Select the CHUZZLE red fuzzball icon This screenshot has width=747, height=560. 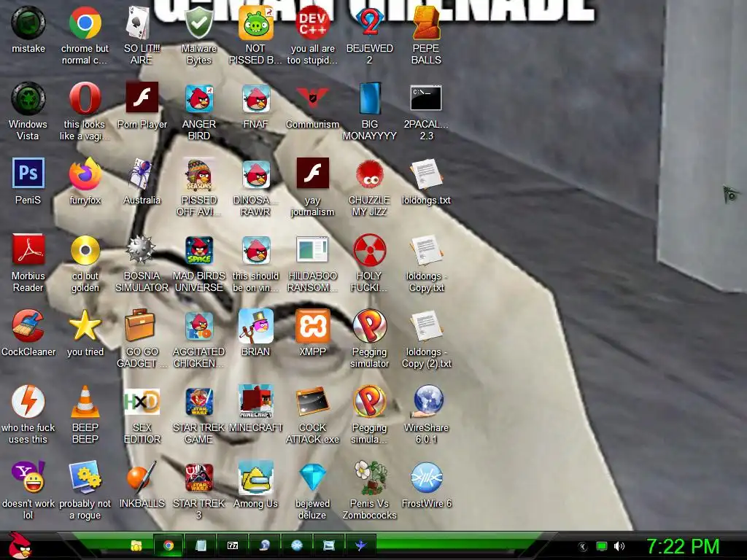tap(369, 174)
